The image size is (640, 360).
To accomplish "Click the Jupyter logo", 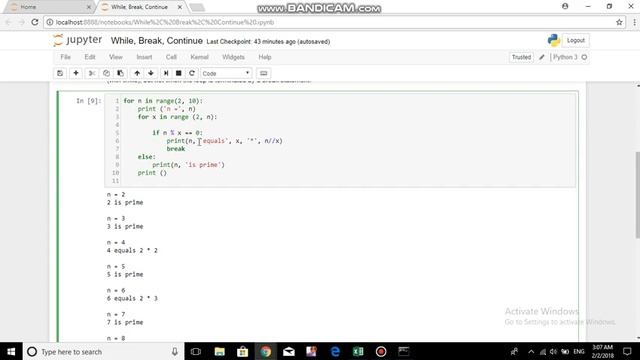I will 78,40.
